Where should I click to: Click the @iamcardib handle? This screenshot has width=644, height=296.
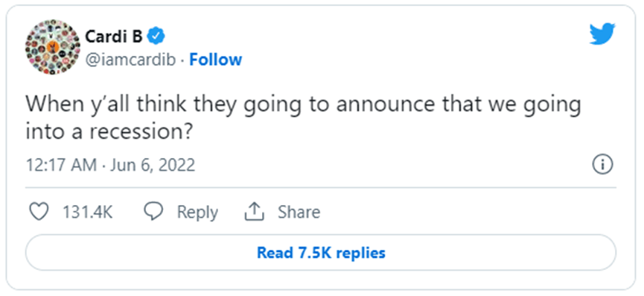click(130, 60)
